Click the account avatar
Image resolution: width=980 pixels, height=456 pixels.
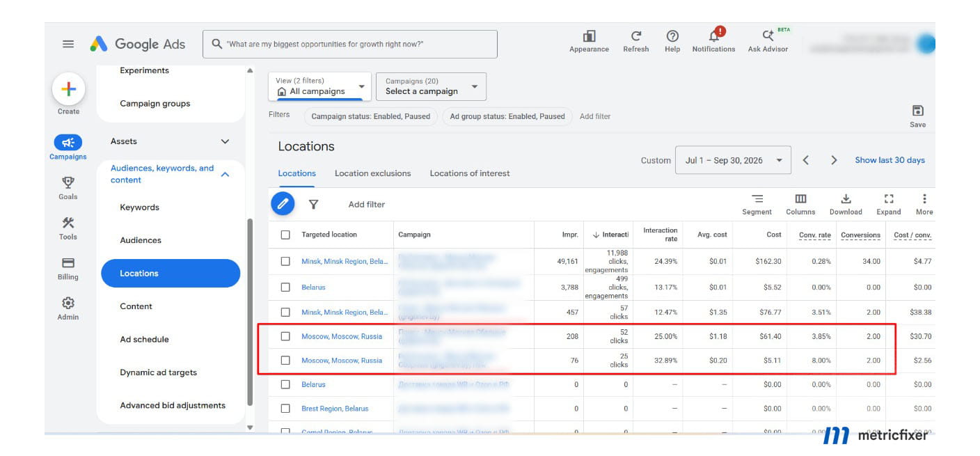925,44
